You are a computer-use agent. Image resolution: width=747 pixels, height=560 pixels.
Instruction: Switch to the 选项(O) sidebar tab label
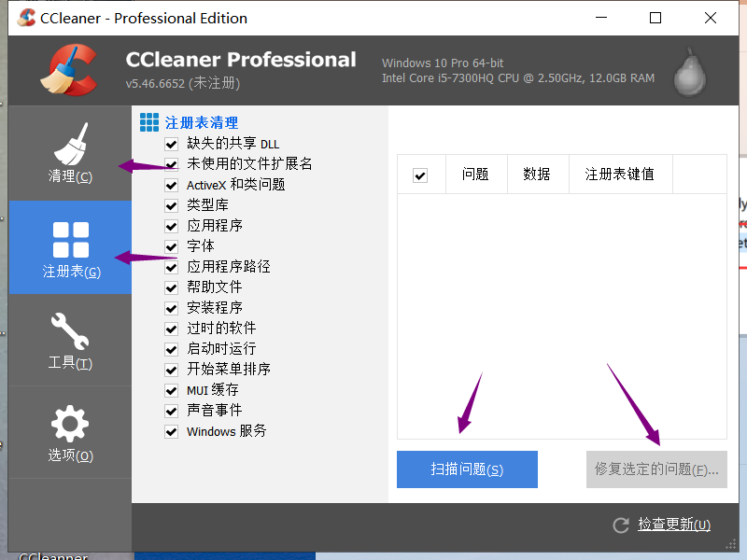tap(71, 455)
